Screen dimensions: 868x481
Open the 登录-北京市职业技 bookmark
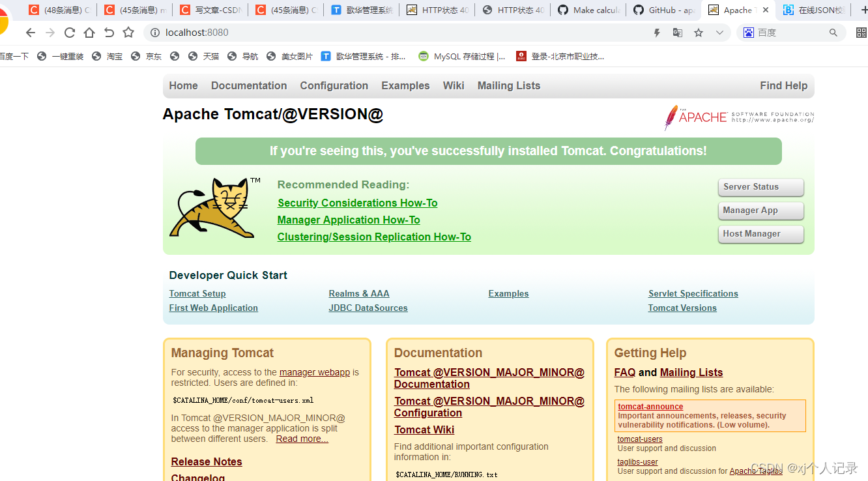(560, 57)
